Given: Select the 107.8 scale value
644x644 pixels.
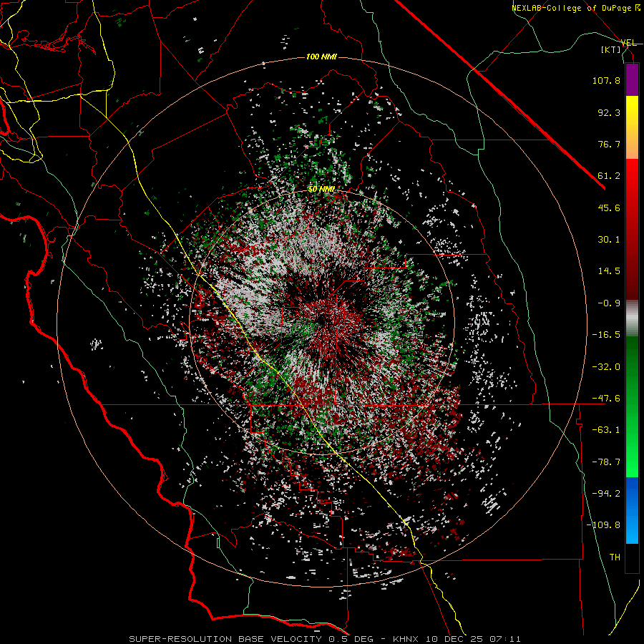Looking at the screenshot, I should click(x=606, y=80).
